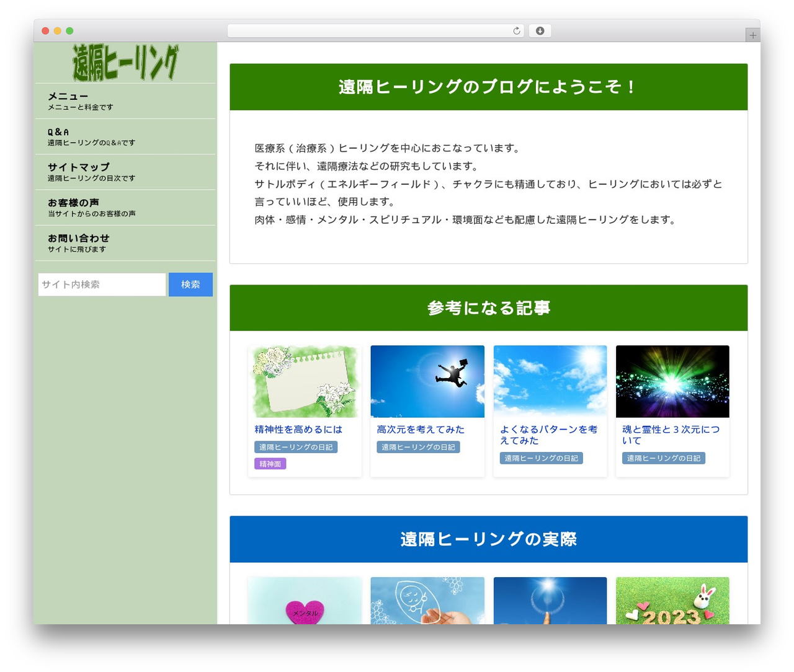Click the 遠隔ヒーリングのブログにようこそ！ heading
Screen dimensions: 794x672
point(488,87)
